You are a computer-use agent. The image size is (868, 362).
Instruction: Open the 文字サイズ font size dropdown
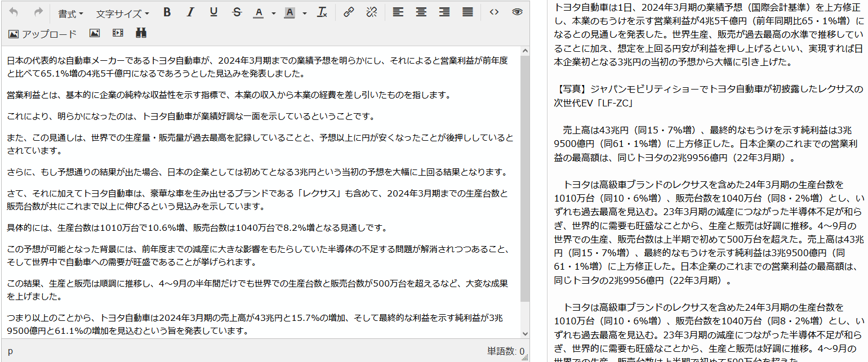point(122,13)
